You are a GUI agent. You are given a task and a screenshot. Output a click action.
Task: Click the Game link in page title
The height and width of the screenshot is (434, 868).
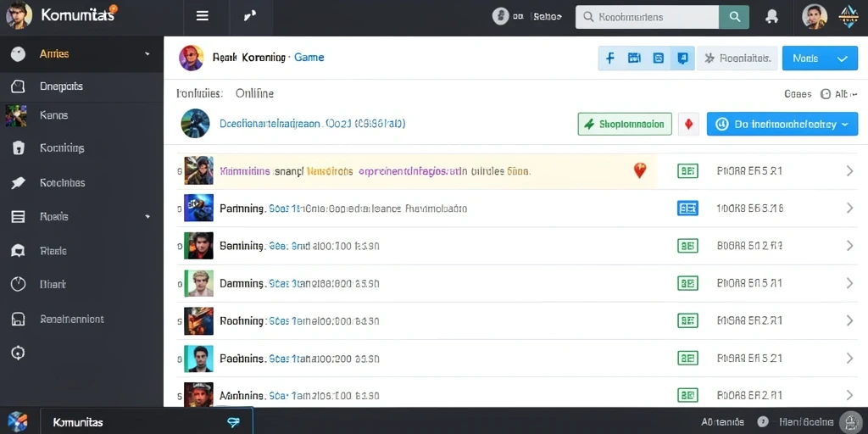pyautogui.click(x=309, y=57)
